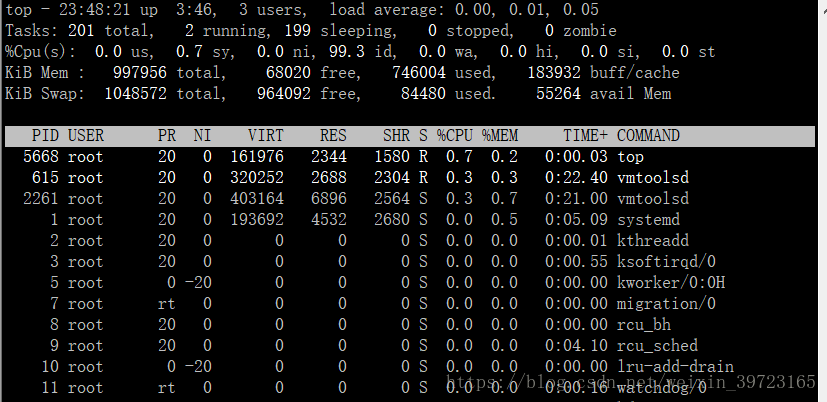Click the %CPU column header
Image resolution: width=827 pixels, height=402 pixels.
(455, 136)
